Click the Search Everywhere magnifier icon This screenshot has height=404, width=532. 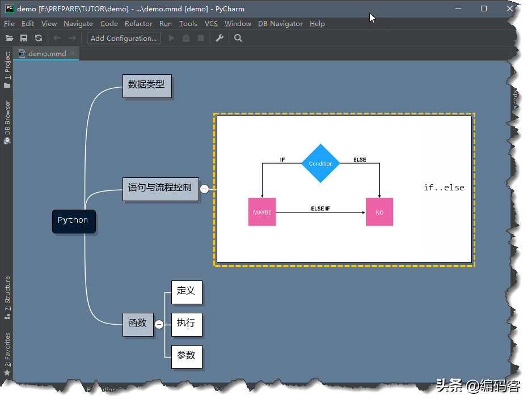click(238, 38)
